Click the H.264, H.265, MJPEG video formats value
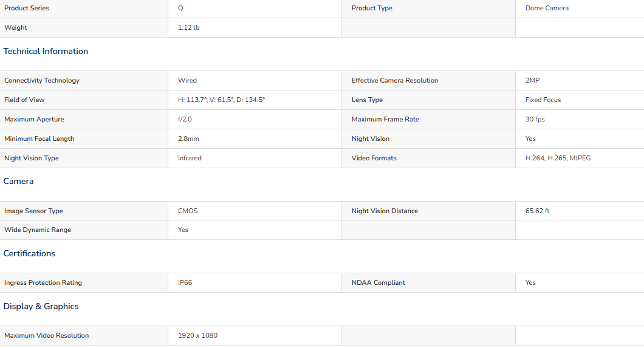The image size is (644, 348). [x=558, y=158]
